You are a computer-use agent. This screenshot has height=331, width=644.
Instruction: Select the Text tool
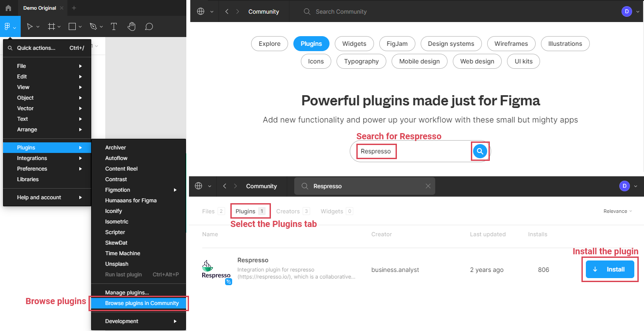pyautogui.click(x=114, y=26)
